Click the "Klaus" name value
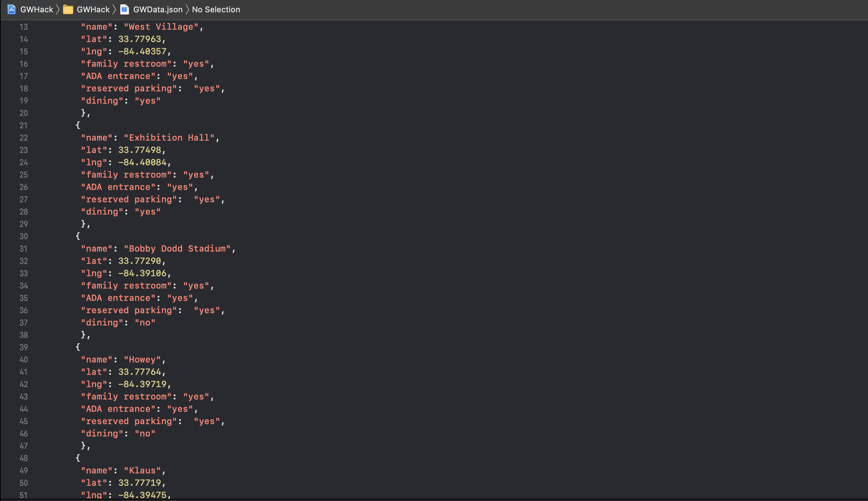 pos(142,471)
